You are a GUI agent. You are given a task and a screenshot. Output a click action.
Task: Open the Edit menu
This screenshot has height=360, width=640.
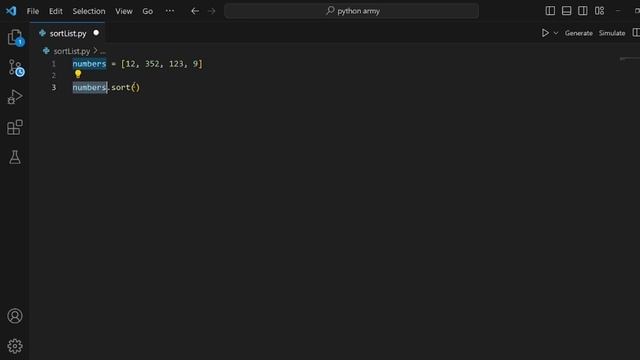coord(56,11)
